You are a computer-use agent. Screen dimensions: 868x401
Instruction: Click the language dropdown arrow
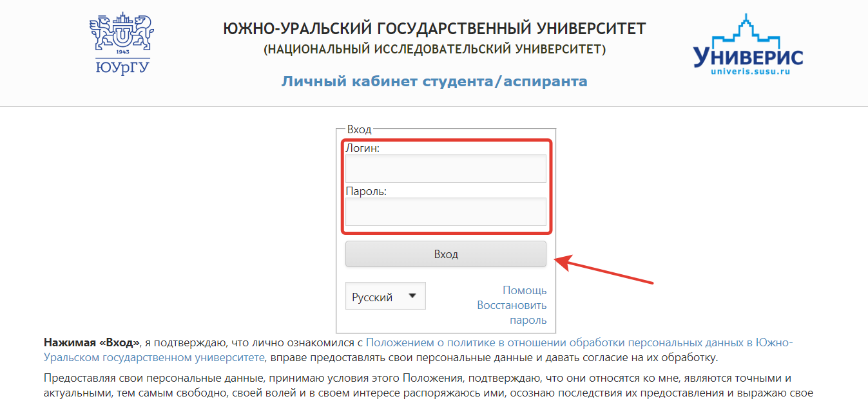pyautogui.click(x=412, y=296)
